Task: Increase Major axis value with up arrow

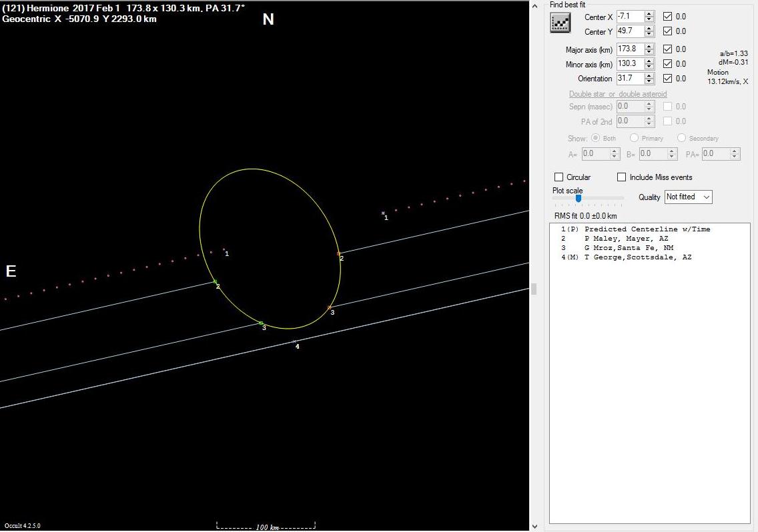Action: (649, 47)
